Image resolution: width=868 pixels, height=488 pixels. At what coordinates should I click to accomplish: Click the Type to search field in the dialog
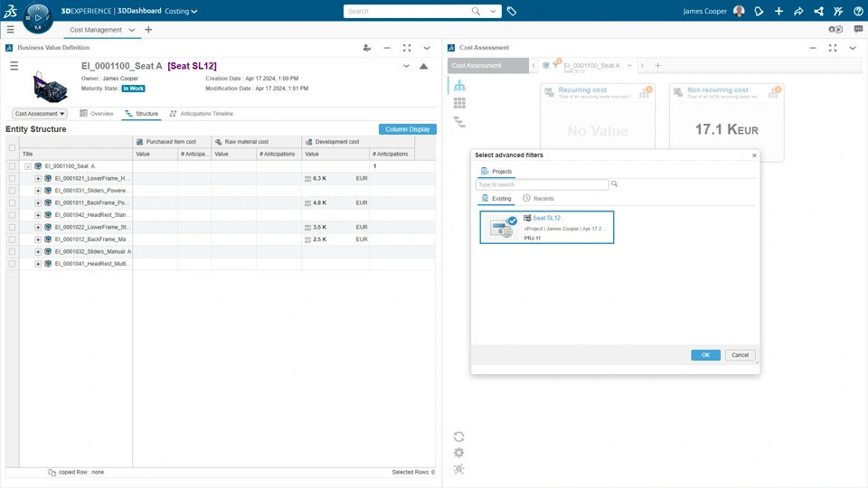pyautogui.click(x=542, y=184)
